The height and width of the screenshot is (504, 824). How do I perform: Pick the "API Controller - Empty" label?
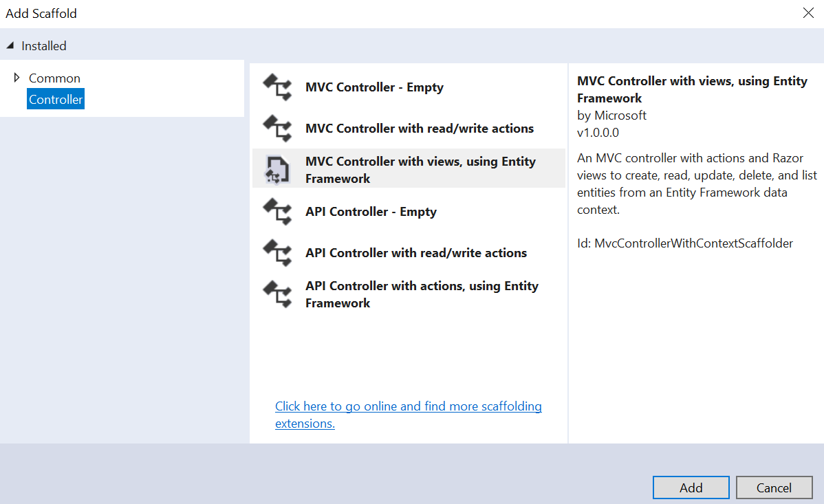click(371, 212)
